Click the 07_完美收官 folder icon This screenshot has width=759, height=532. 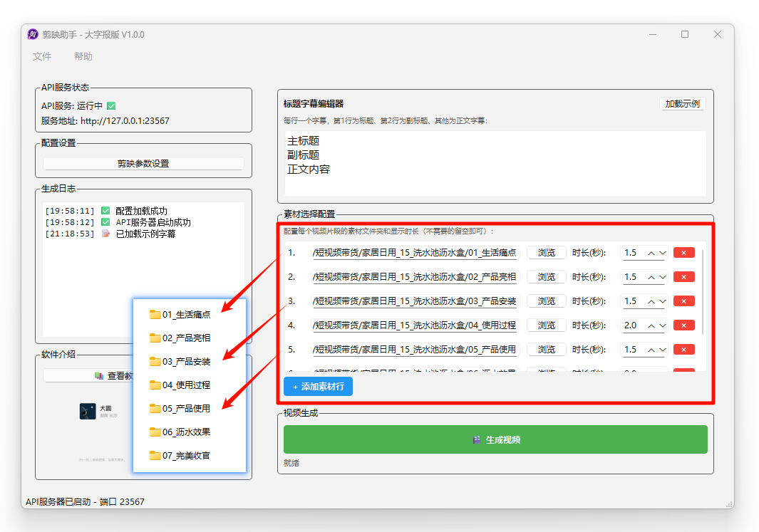click(155, 456)
